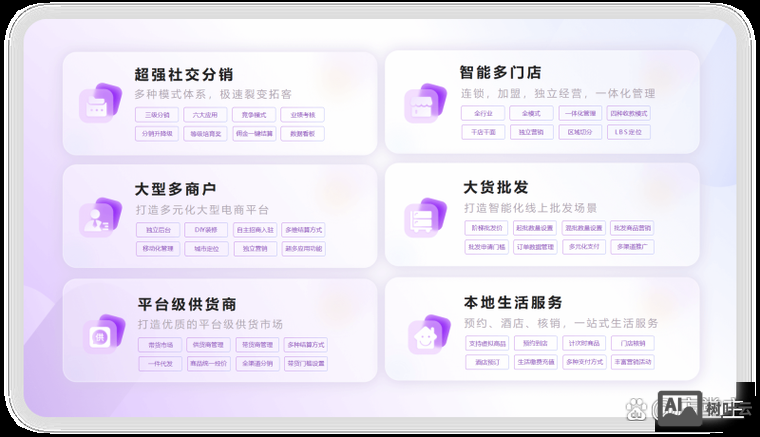Open the 平台级供货商 heading

(187, 304)
